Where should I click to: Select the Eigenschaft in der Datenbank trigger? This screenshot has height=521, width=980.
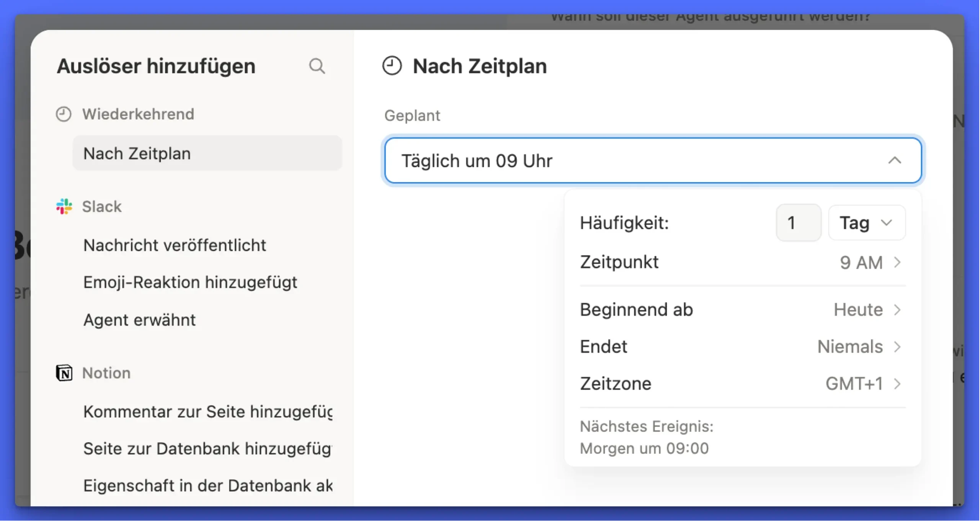tap(208, 485)
